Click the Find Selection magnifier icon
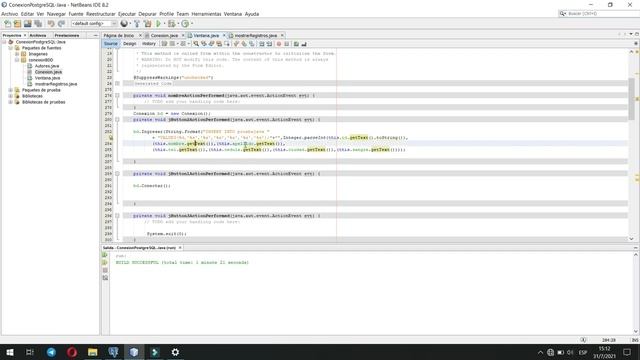This screenshot has height=360, width=640. (196, 44)
